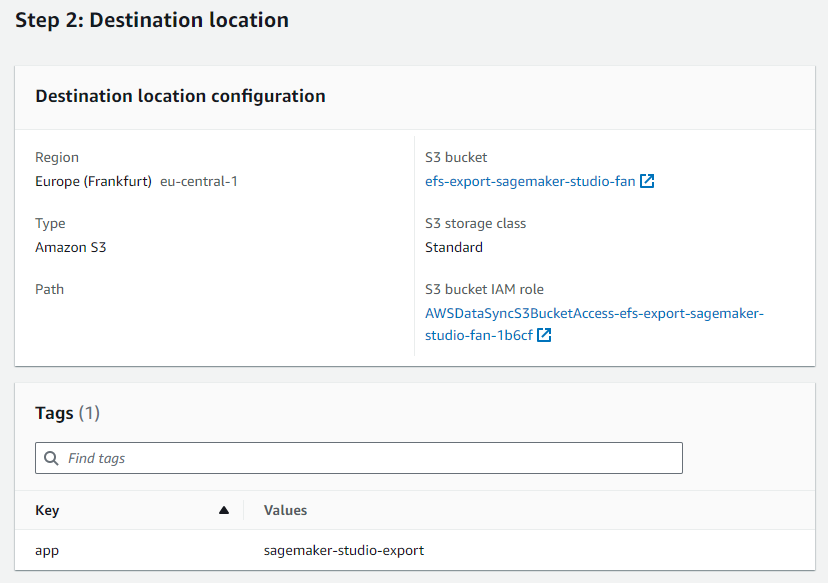Select the 'app' tag key cell
The image size is (828, 583).
(x=47, y=551)
